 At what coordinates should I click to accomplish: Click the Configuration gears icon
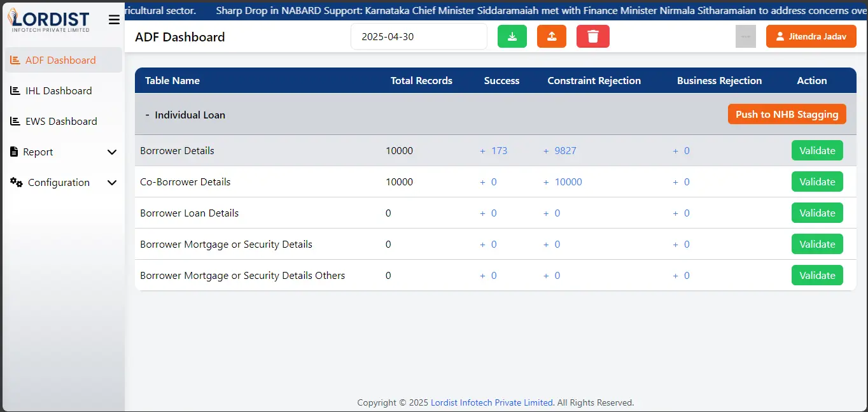coord(16,182)
